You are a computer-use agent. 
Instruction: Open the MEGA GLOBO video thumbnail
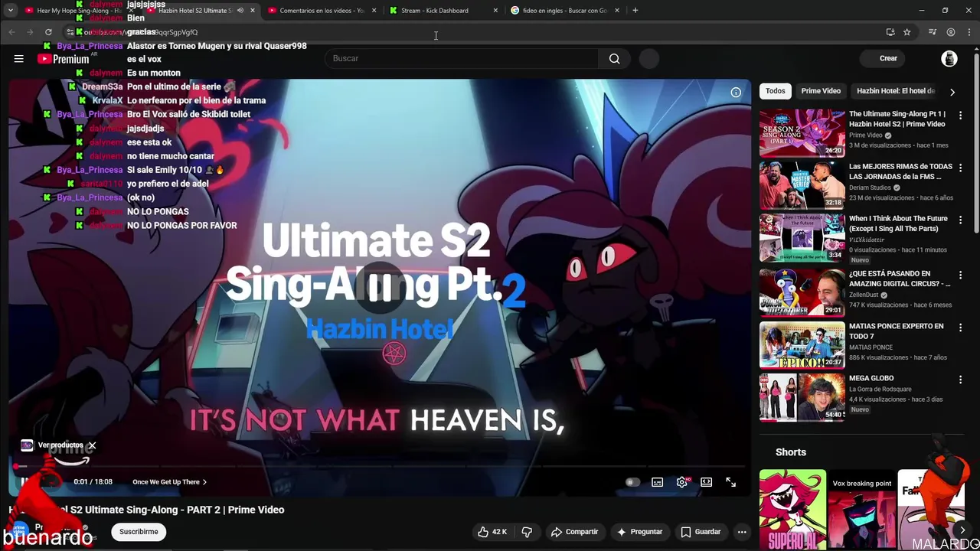point(802,397)
